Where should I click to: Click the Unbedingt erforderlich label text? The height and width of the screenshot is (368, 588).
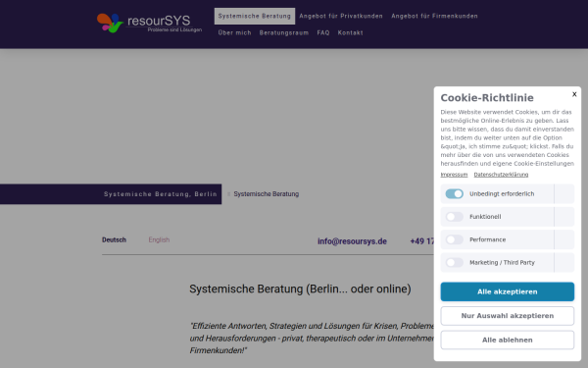pos(502,193)
